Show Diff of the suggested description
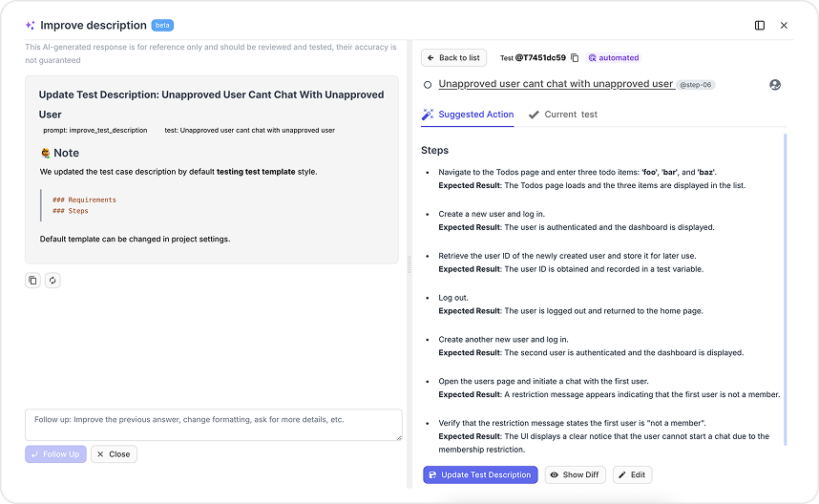This screenshot has height=504, width=819. click(x=575, y=474)
